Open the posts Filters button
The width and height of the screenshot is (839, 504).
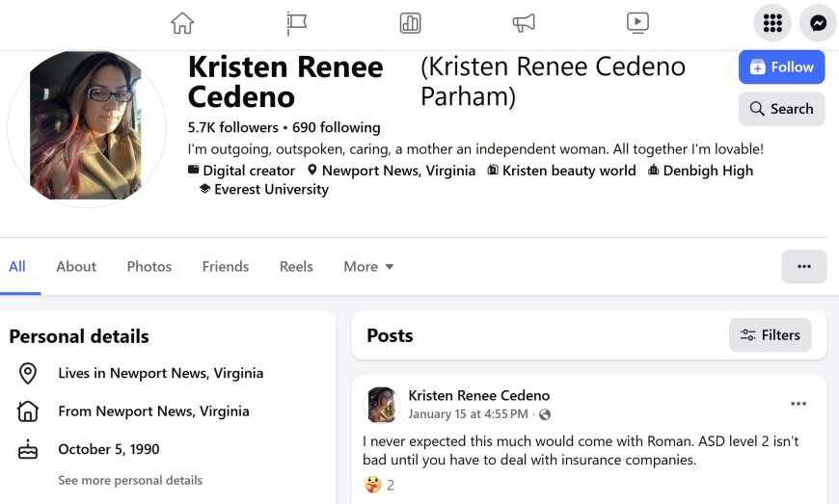point(770,335)
